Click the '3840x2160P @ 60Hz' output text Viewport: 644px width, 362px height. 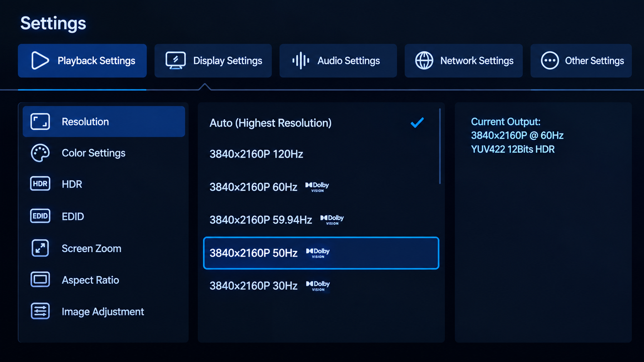(517, 135)
